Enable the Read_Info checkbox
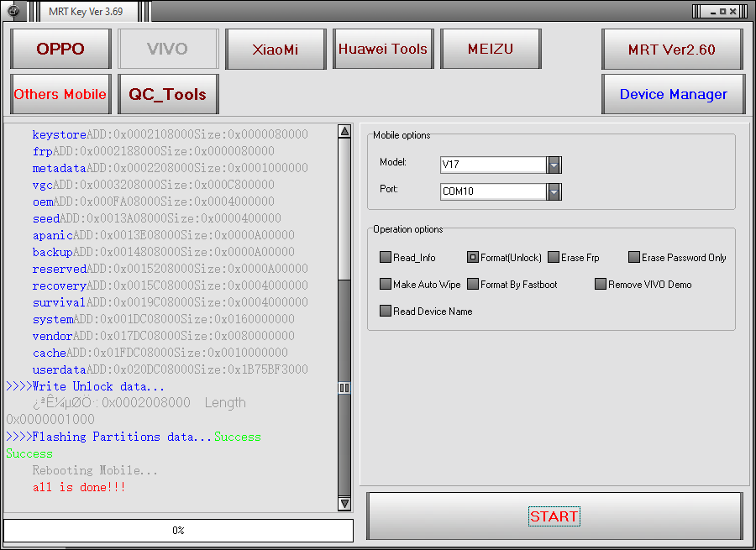 click(386, 257)
